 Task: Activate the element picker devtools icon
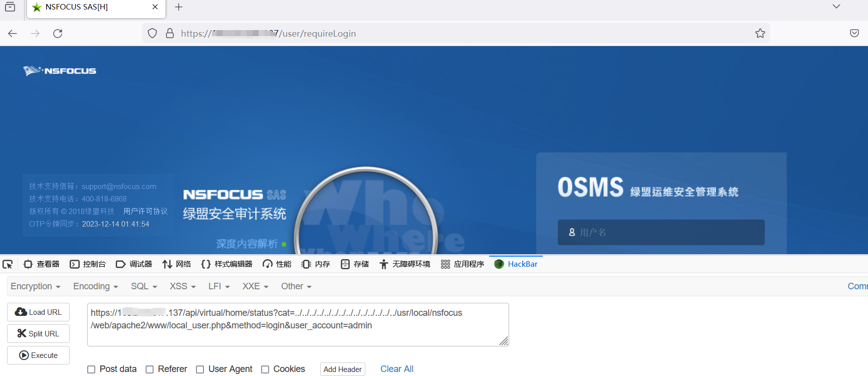8,264
